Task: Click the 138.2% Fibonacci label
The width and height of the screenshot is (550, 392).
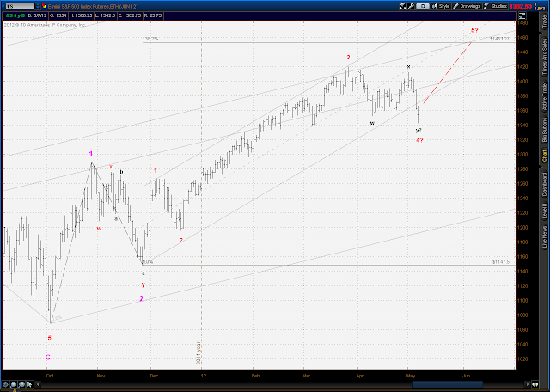Action: coord(150,39)
